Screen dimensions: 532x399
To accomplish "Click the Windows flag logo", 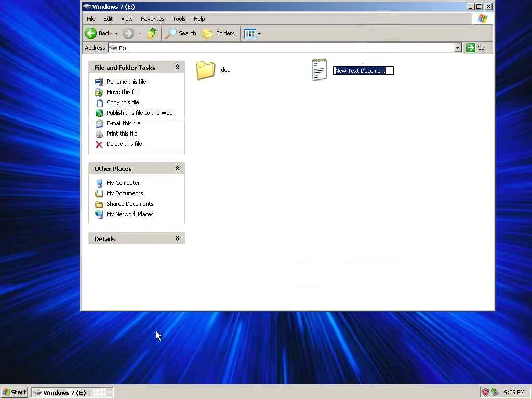I will 483,19.
